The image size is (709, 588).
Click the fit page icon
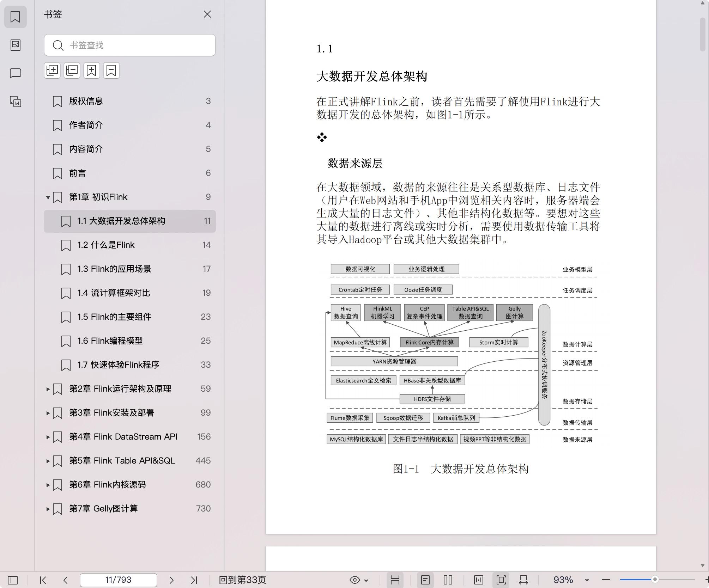[501, 580]
